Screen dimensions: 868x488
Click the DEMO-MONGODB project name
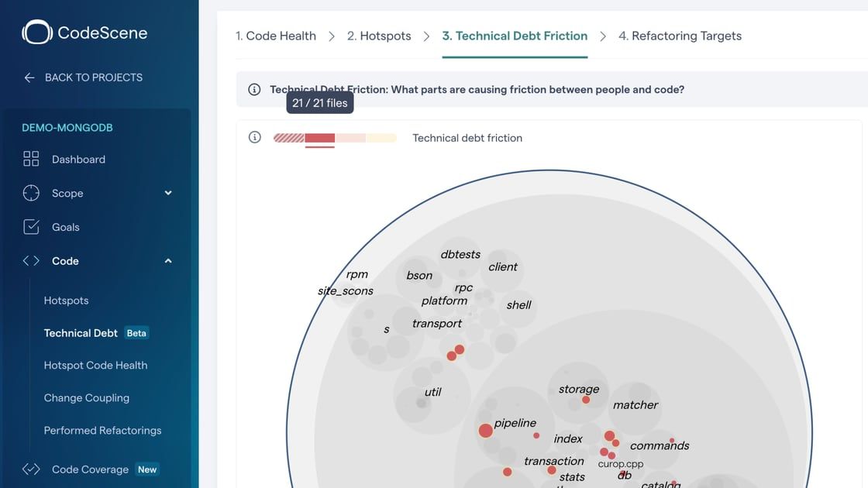(x=67, y=128)
